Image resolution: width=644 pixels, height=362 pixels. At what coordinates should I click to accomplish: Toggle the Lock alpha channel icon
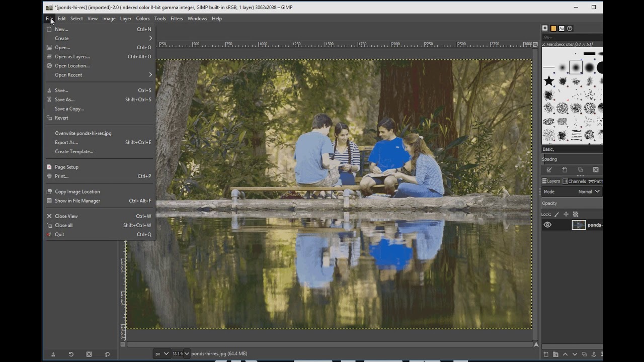tap(576, 214)
